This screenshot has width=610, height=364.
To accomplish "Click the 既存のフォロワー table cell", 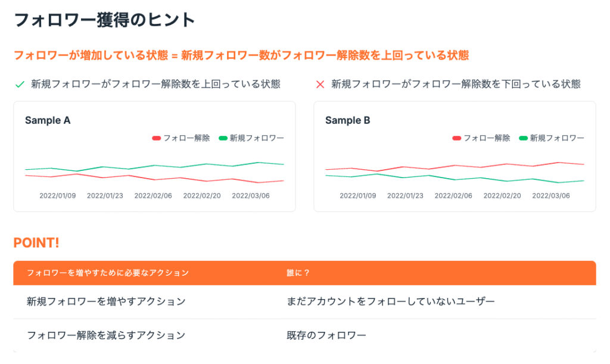I will 326,335.
